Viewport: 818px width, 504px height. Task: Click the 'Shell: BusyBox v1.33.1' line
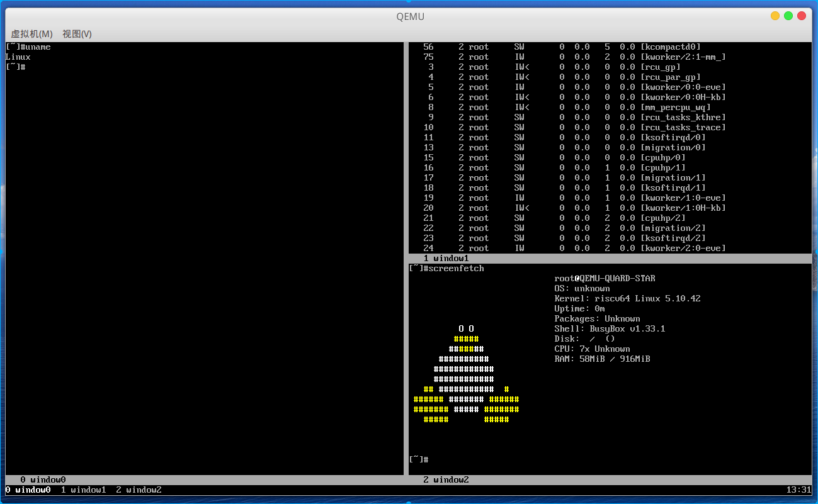610,329
